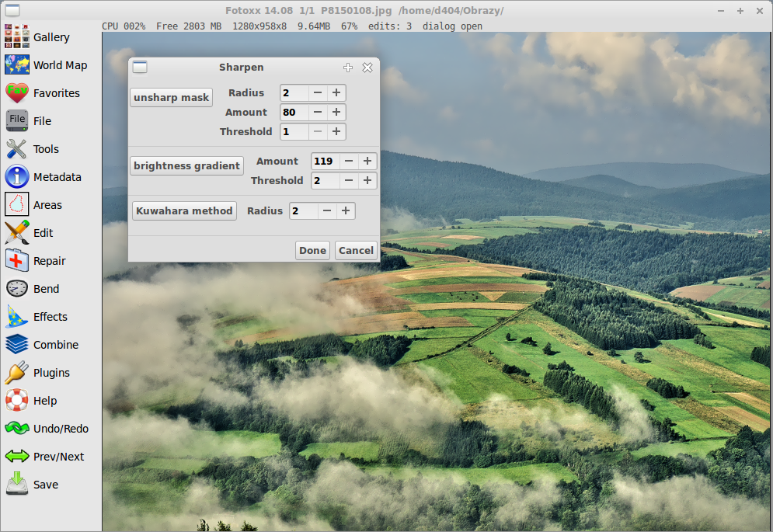
Task: Open the Fotoxx main window menu icon
Action: 12,10
